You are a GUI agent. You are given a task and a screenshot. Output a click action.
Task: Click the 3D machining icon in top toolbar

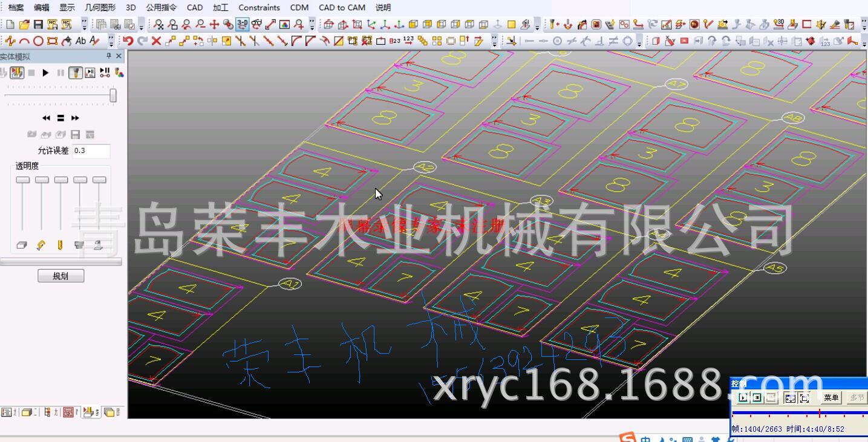[x=779, y=25]
